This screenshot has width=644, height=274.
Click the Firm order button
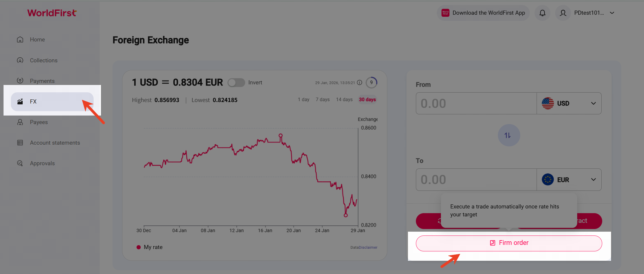point(509,243)
